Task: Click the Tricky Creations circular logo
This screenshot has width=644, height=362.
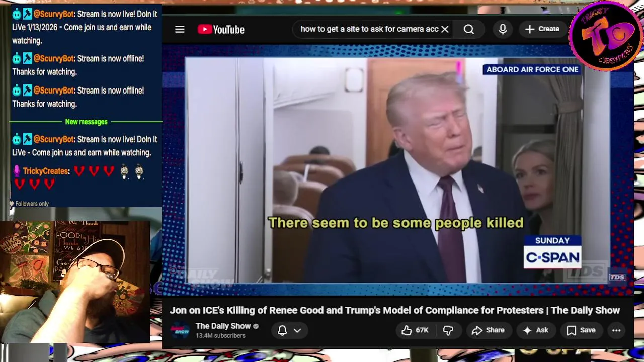Action: point(606,35)
